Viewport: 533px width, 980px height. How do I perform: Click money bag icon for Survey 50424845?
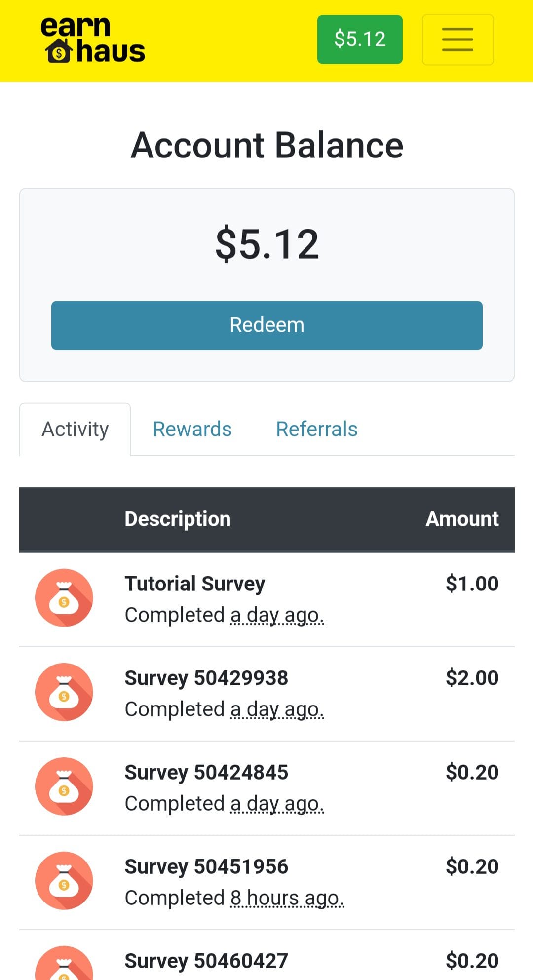(64, 786)
